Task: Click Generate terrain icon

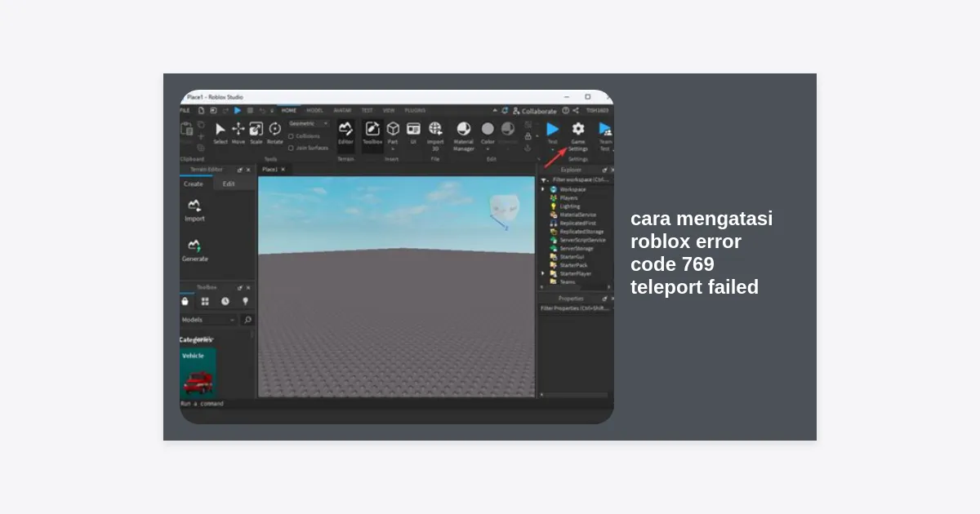Action: pyautogui.click(x=194, y=246)
